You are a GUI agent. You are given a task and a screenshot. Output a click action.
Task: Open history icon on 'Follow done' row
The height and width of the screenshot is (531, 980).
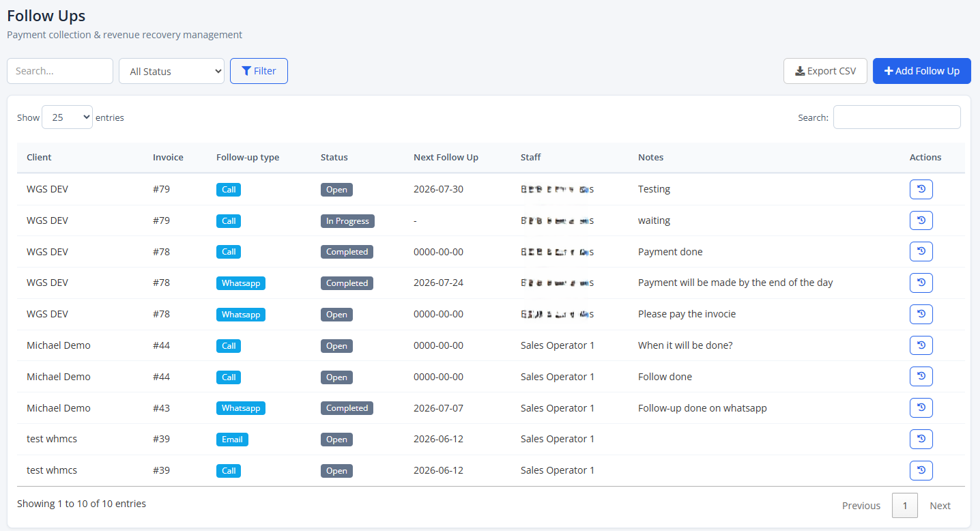pos(921,377)
